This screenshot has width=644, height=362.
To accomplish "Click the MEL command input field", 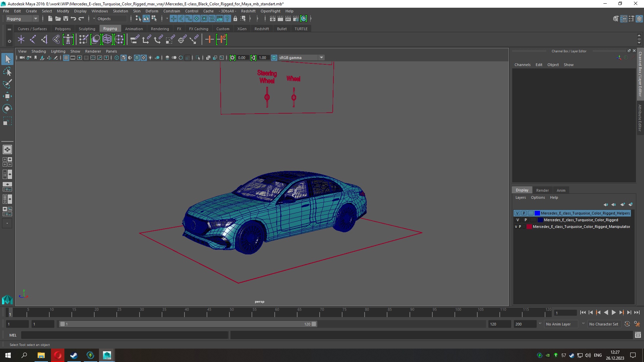I will (124, 335).
